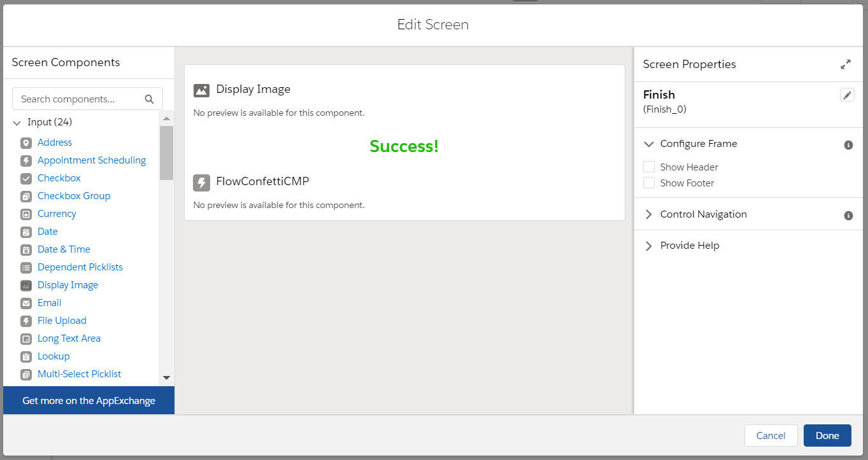Viewport: 868px width, 460px height.
Task: Enable the Show Header checkbox
Action: click(x=649, y=167)
